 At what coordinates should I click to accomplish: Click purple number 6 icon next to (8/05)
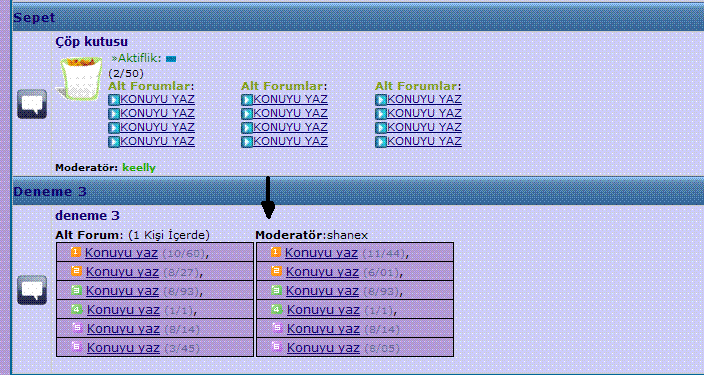click(x=277, y=347)
